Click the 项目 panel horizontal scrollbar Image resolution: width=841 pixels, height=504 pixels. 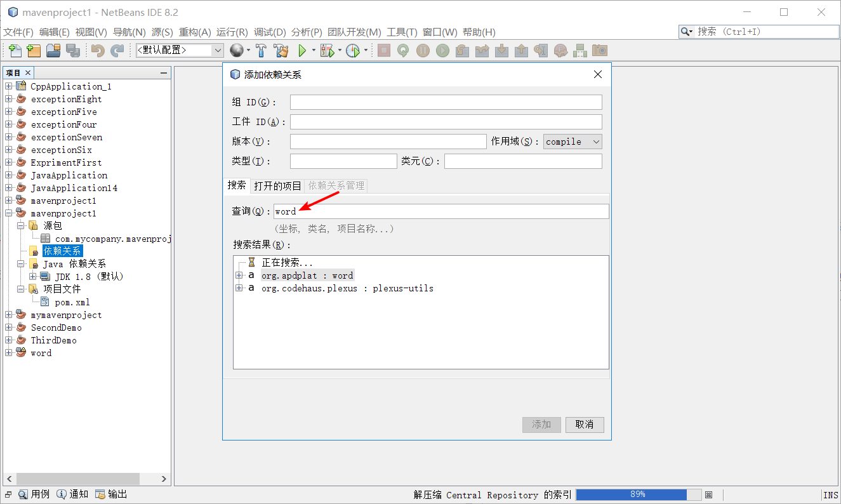click(78, 479)
